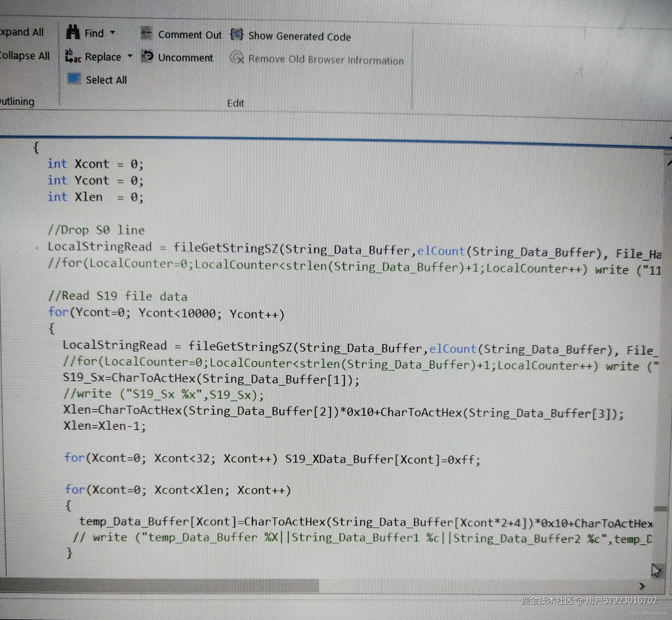The height and width of the screenshot is (620, 672).
Task: Open the Find dropdown arrow
Action: 112,33
